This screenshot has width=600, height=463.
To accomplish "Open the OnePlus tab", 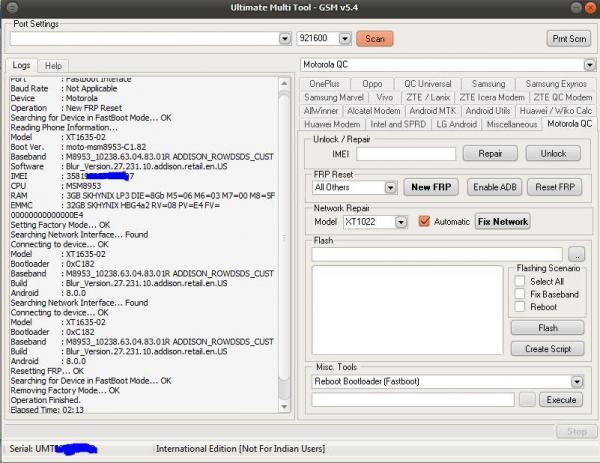I will tap(324, 84).
